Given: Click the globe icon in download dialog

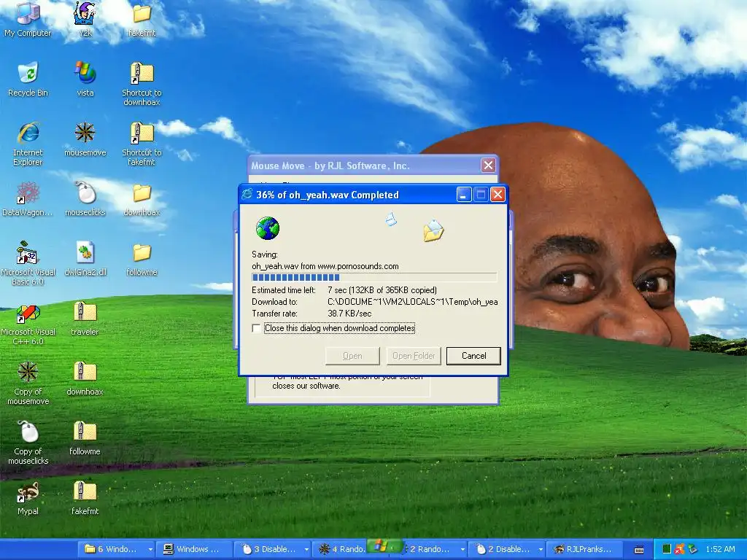Looking at the screenshot, I should coord(267,227).
